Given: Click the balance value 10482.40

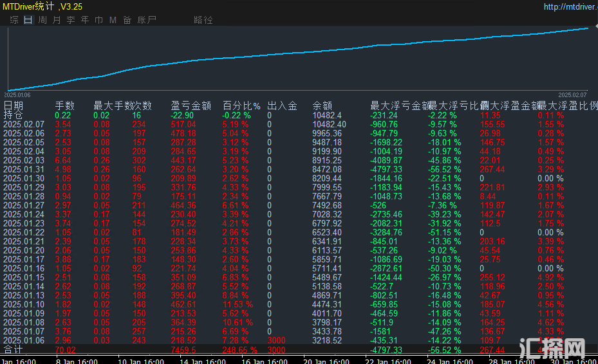Looking at the screenshot, I should tap(329, 124).
